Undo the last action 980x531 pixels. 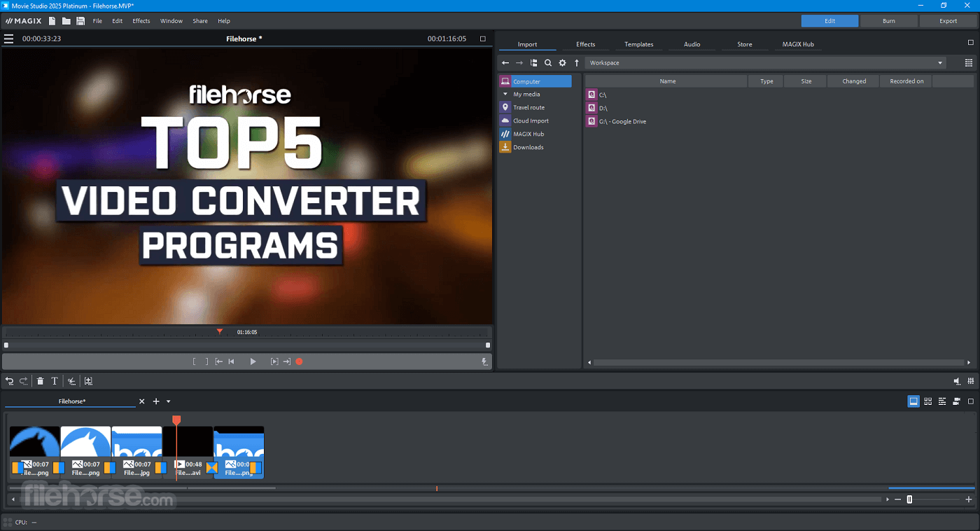[10, 381]
